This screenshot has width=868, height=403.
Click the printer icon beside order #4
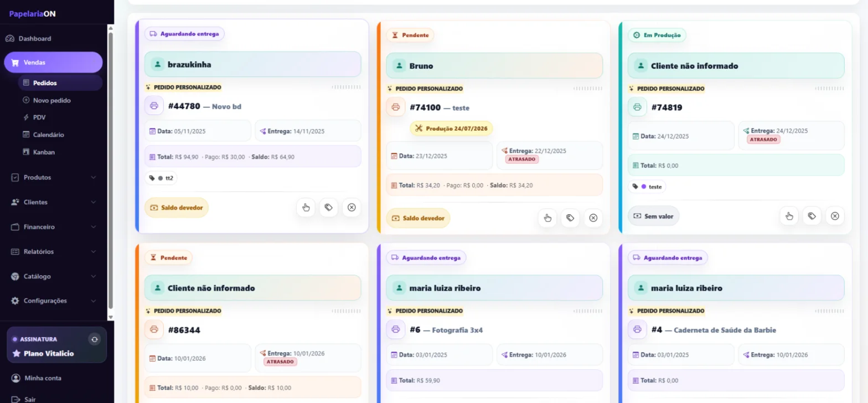tap(637, 329)
